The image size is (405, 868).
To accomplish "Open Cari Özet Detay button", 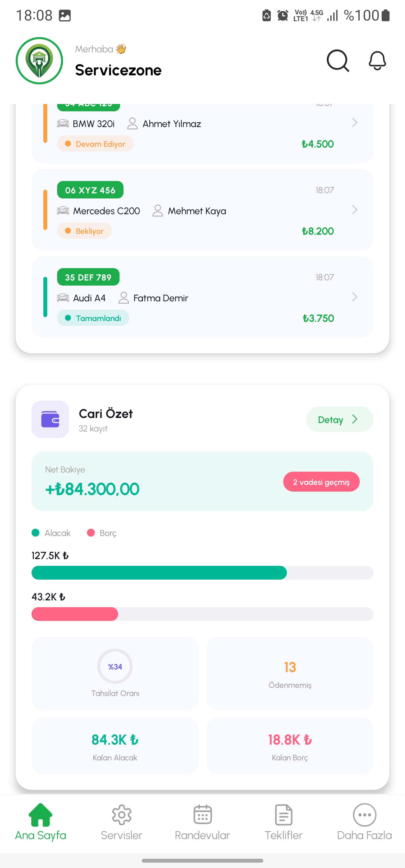I will click(x=339, y=419).
